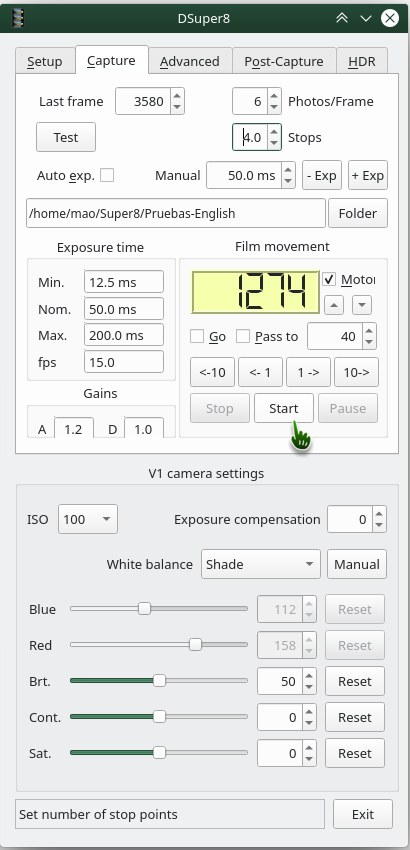The image size is (410, 850).
Task: Click the capture folder path field
Action: click(x=176, y=213)
